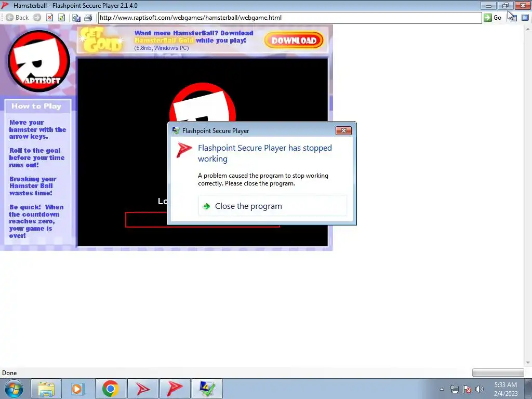The width and height of the screenshot is (532, 399).
Task: Close the Flashpoint Secure Player error dialog
Action: [343, 130]
